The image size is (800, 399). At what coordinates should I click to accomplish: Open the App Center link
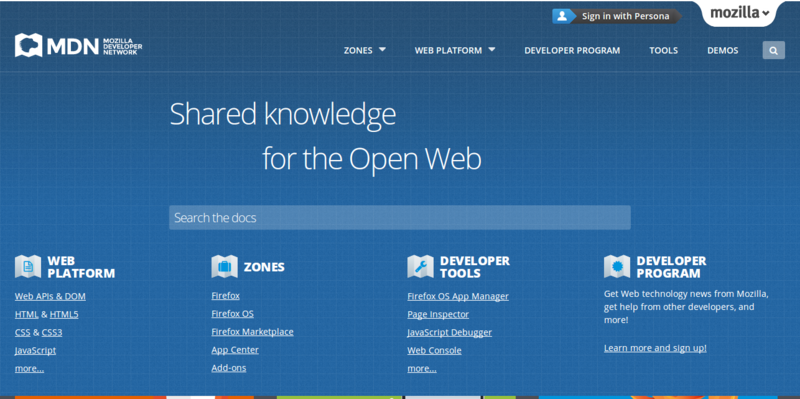point(235,350)
